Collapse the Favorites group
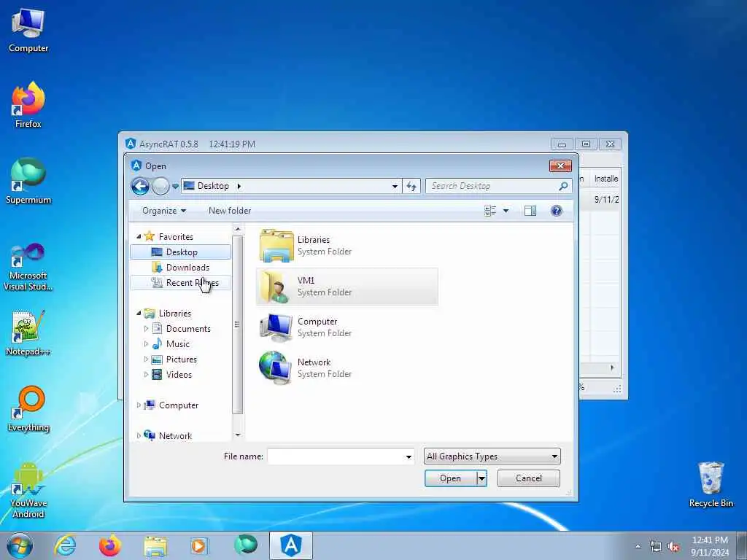This screenshot has height=560, width=747. tap(139, 237)
